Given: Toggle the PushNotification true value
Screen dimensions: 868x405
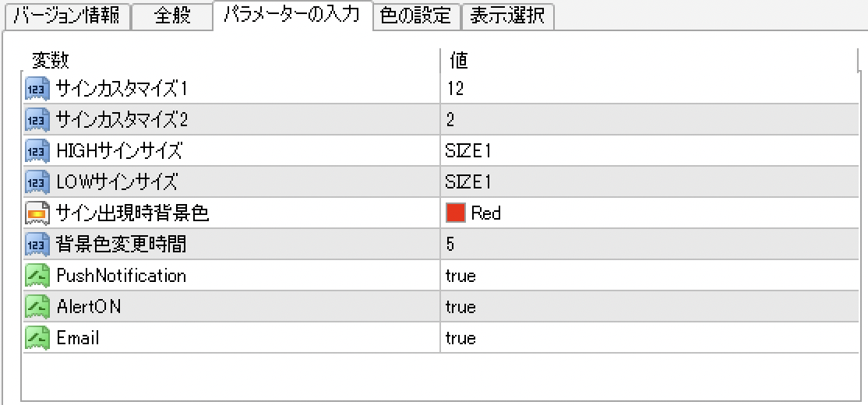Looking at the screenshot, I should click(460, 276).
